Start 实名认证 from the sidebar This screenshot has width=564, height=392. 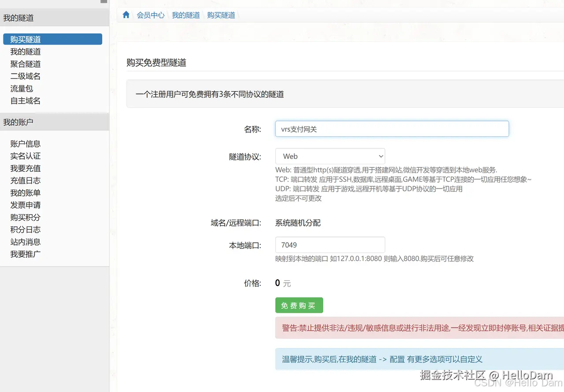25,156
